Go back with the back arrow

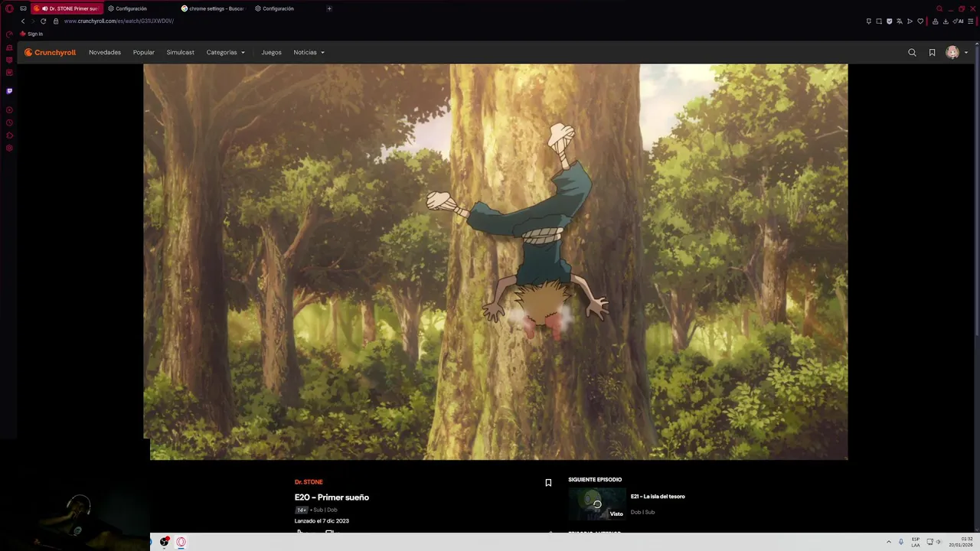point(23,21)
